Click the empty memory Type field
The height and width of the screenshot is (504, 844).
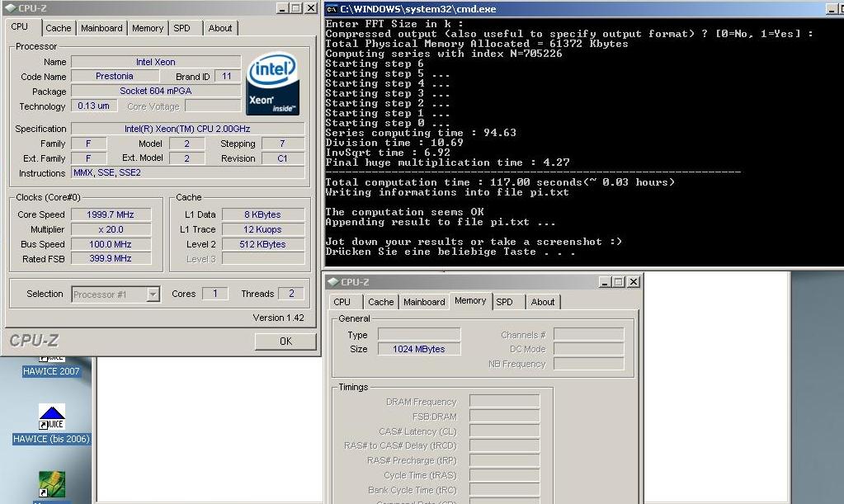pos(419,335)
